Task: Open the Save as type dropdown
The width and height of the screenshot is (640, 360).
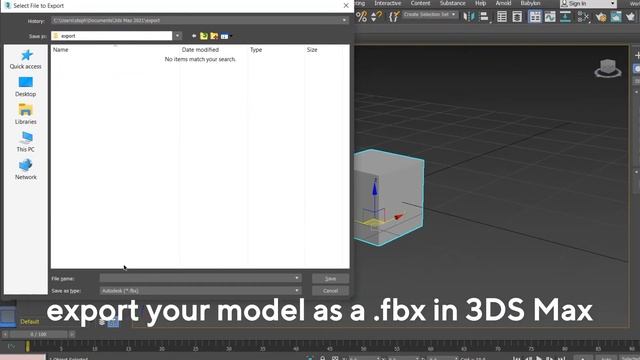Action: [297, 291]
